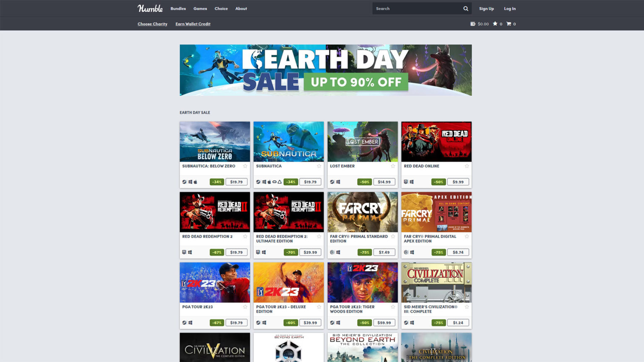Open the Choice menu item
Image resolution: width=644 pixels, height=362 pixels.
click(221, 8)
